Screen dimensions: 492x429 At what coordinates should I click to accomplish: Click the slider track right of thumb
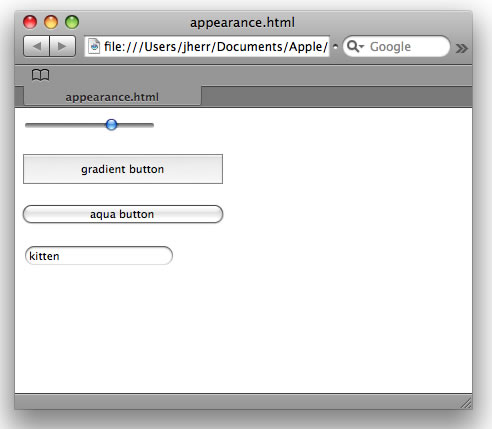coord(136,125)
